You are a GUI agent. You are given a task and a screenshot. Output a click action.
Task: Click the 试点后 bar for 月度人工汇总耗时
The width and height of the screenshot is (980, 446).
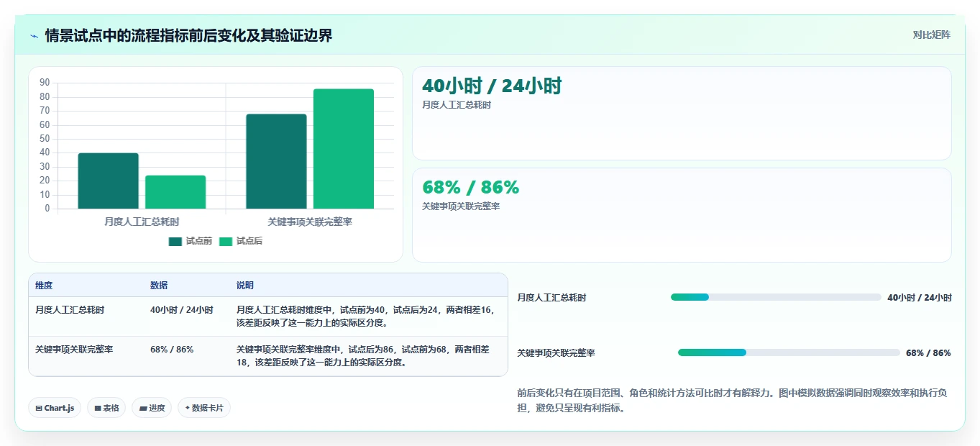click(175, 192)
